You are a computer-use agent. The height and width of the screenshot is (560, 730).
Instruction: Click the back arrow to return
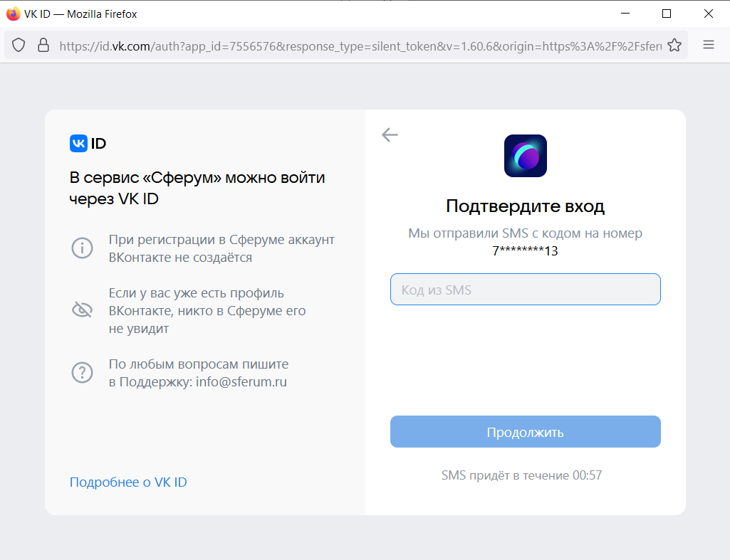pyautogui.click(x=390, y=134)
